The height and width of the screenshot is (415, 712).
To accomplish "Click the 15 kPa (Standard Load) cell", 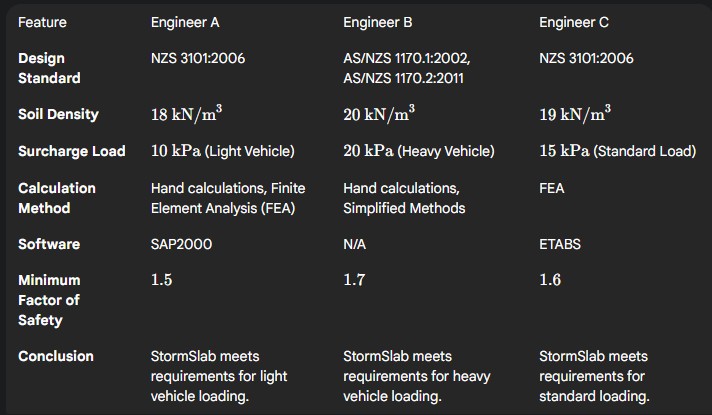I will tap(616, 151).
